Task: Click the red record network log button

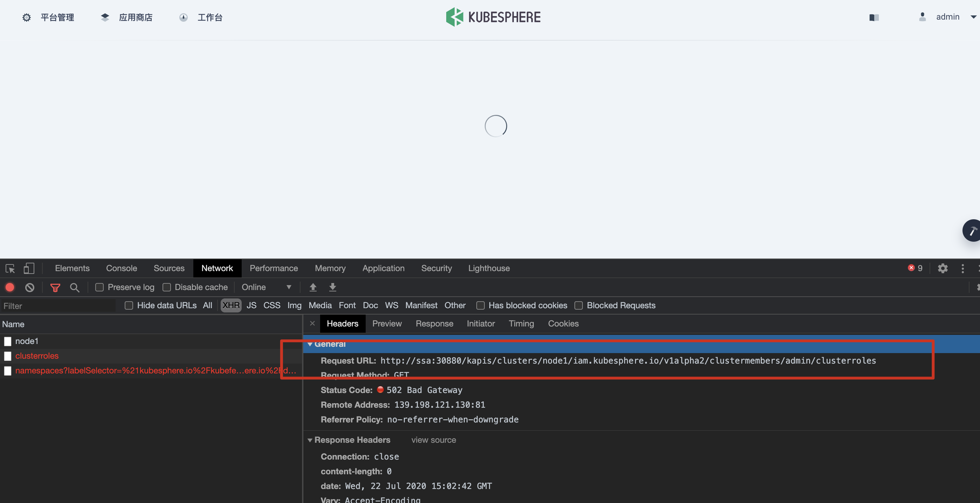Action: click(x=9, y=287)
